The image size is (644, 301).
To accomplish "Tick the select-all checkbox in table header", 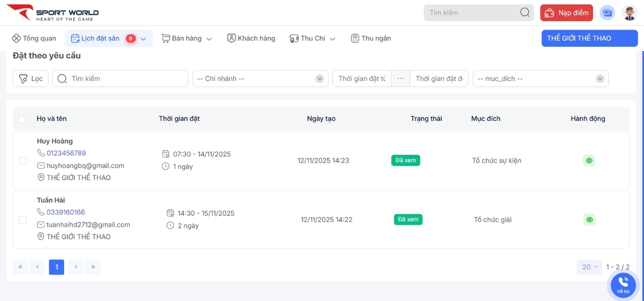I will pos(23,119).
